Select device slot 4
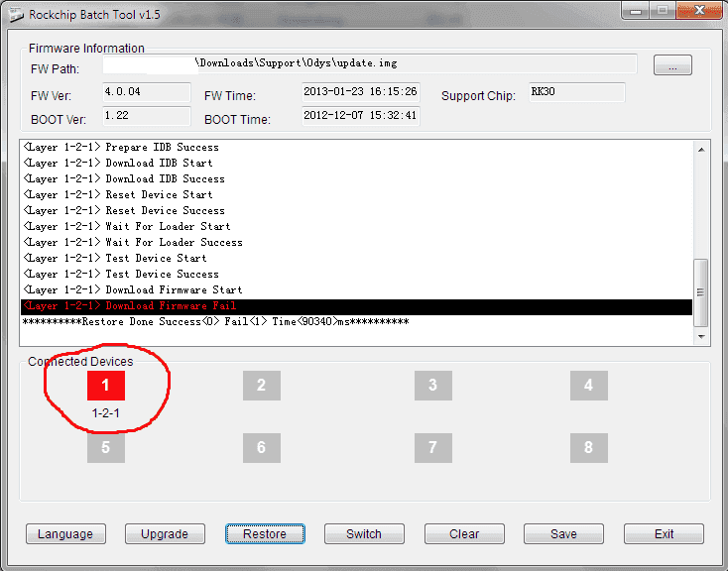Viewport: 728px width, 571px height. 589,386
